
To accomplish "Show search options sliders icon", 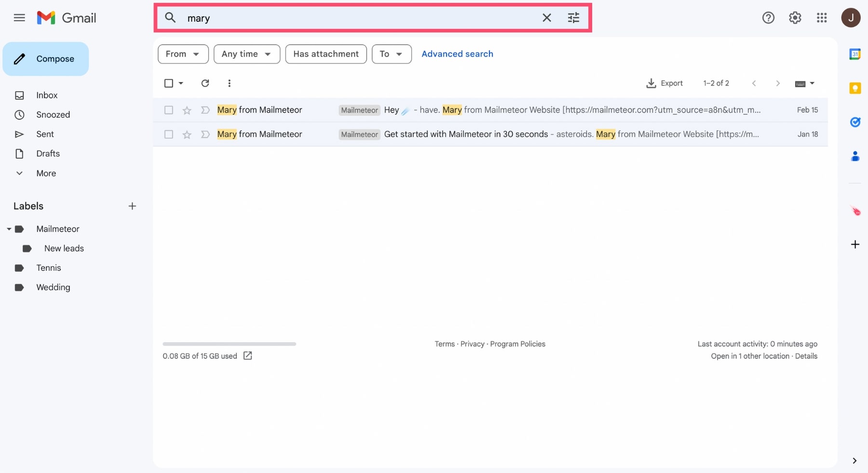I will 573,18.
